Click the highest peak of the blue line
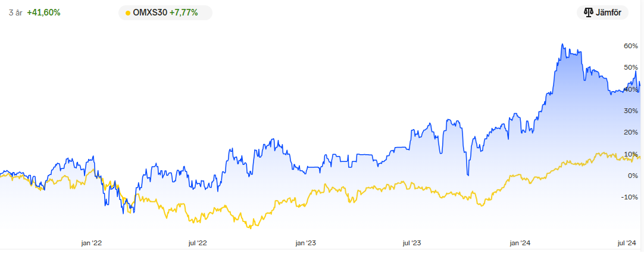 [562, 44]
